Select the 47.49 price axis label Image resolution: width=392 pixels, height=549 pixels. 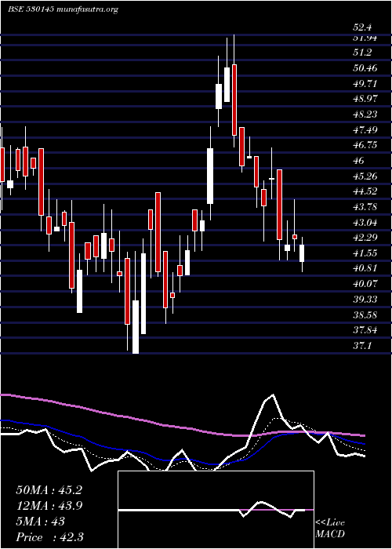[365, 130]
